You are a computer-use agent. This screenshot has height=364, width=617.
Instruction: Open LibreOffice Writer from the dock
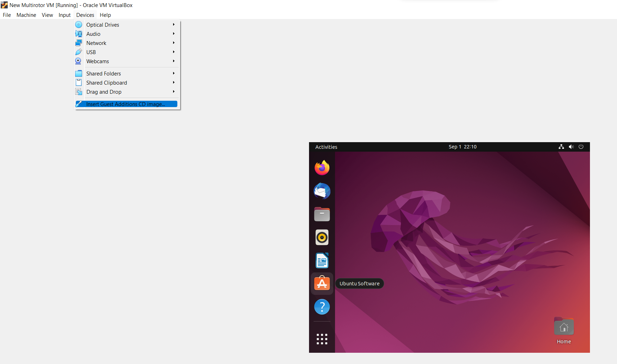pos(322,260)
